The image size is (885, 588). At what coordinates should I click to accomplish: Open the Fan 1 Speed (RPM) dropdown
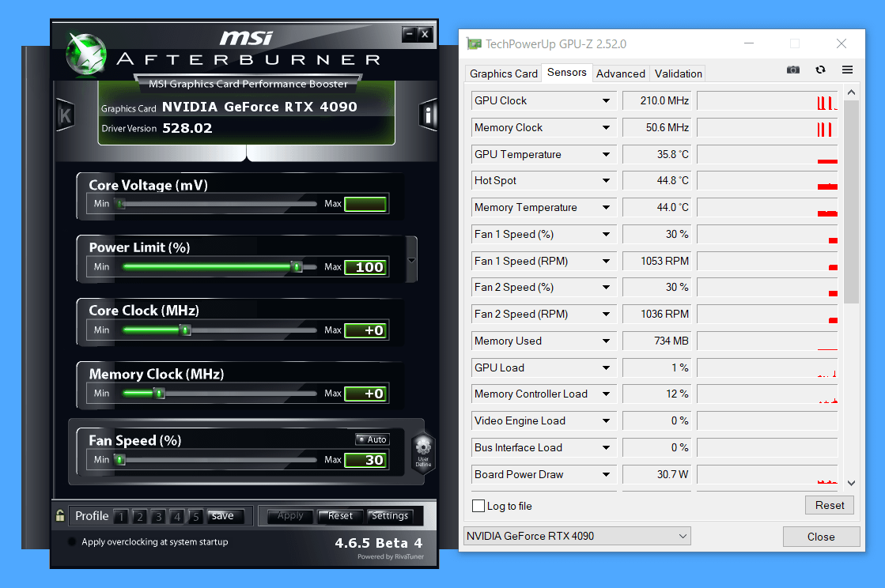point(606,261)
